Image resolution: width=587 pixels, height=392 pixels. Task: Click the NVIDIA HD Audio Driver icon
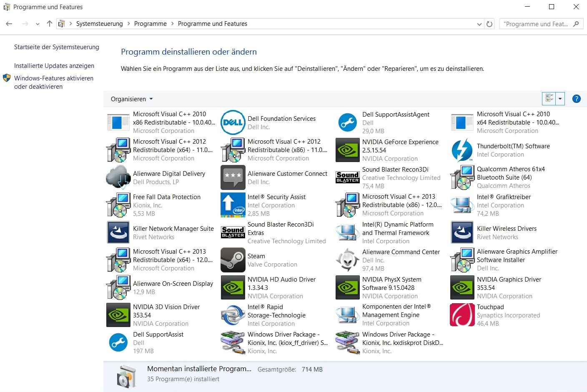[x=233, y=287]
